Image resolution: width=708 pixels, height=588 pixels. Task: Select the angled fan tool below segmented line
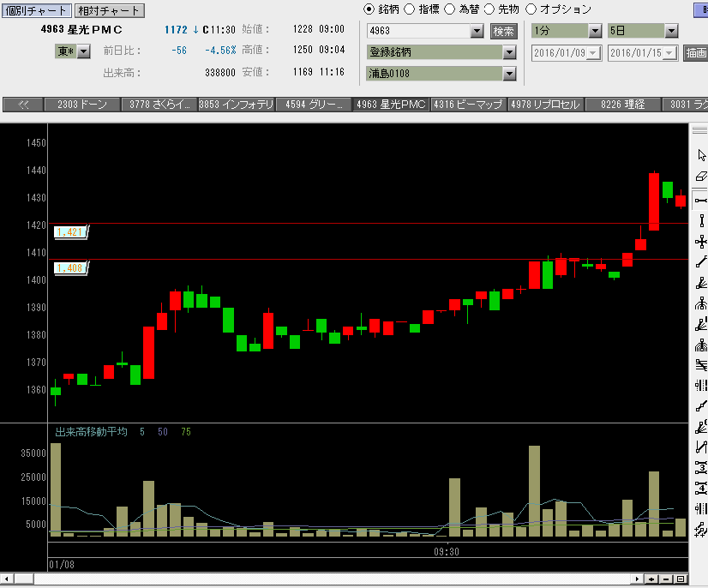tap(701, 427)
